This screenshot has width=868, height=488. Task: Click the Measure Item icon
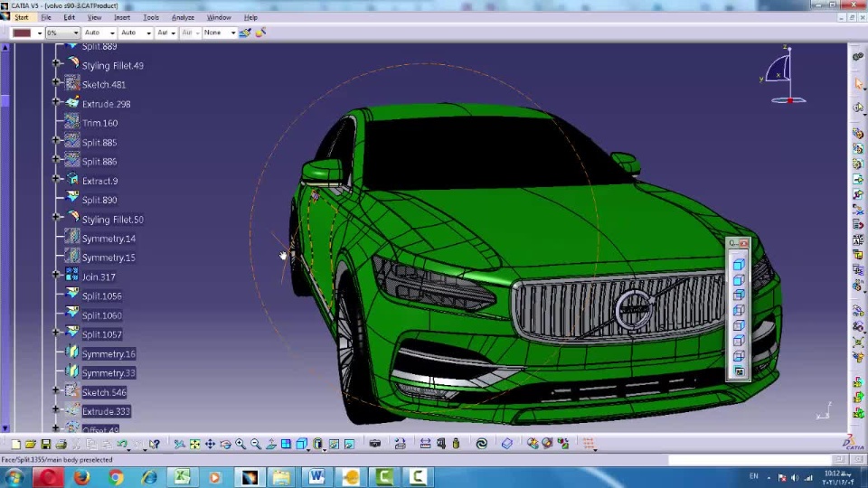[440, 444]
